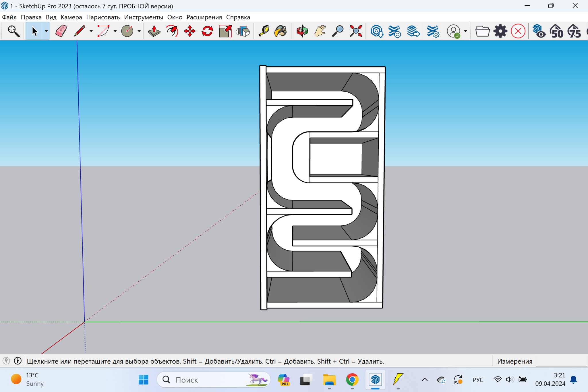The height and width of the screenshot is (392, 588).
Task: Open the 13°C Sunny weather widget
Action: 27,379
